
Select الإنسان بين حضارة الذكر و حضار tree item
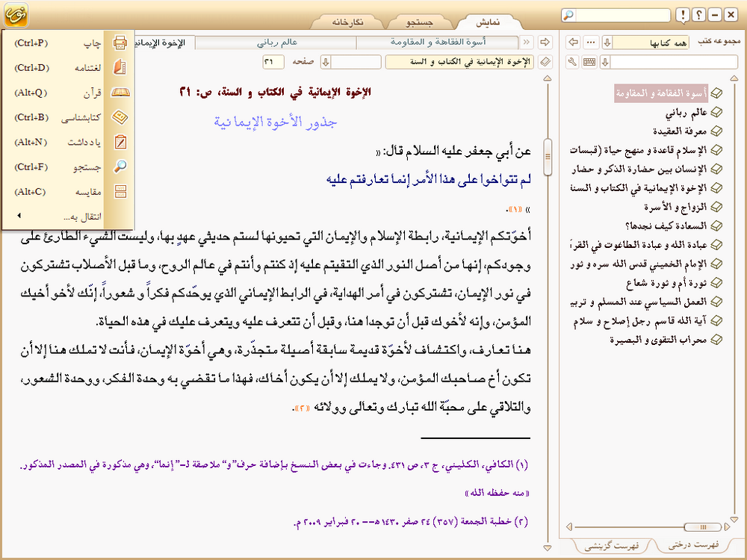point(639,169)
